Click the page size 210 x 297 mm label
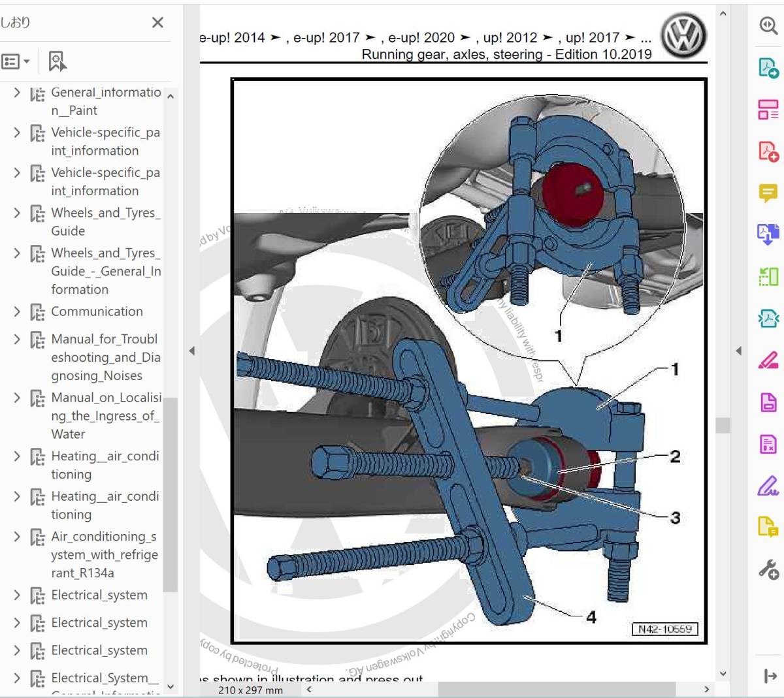Screen dimensions: 784x698 (251, 690)
